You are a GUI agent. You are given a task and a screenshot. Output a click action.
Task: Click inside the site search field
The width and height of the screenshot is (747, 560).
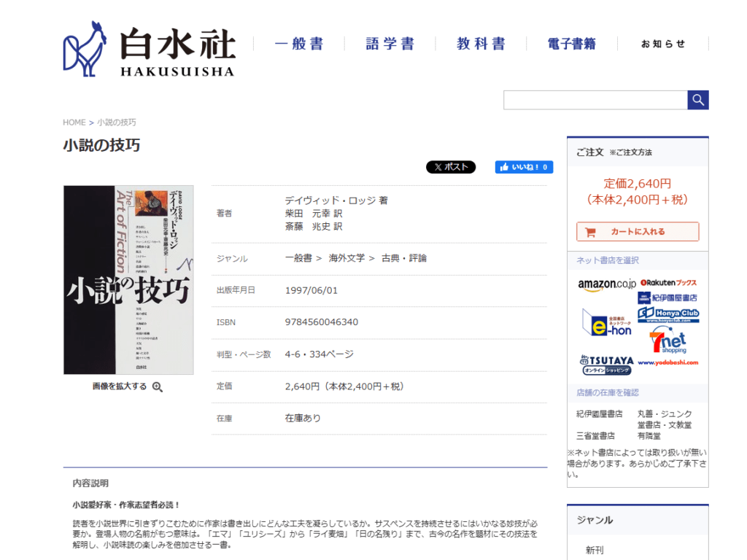point(595,100)
